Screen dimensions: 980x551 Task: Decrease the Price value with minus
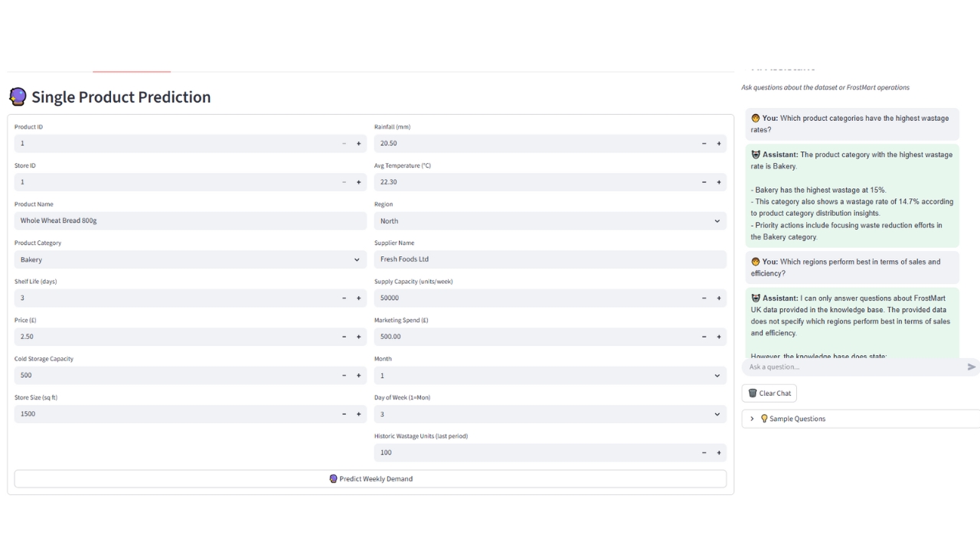pos(344,337)
